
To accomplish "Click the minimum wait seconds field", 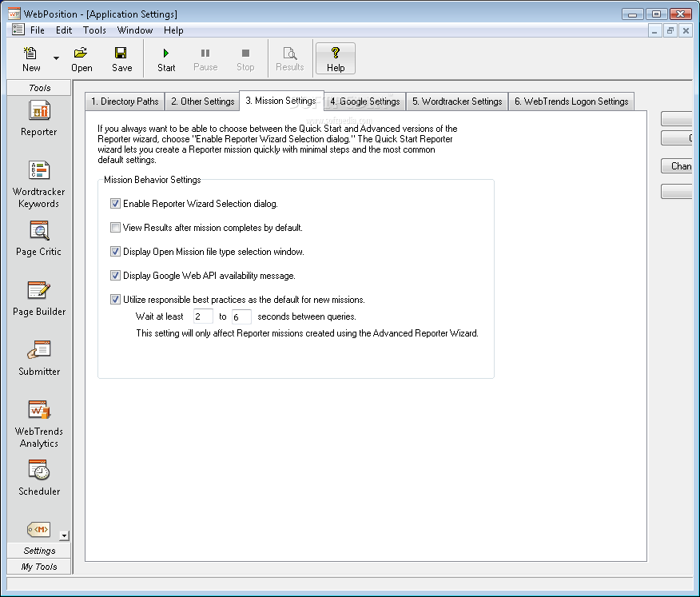I will [x=203, y=316].
